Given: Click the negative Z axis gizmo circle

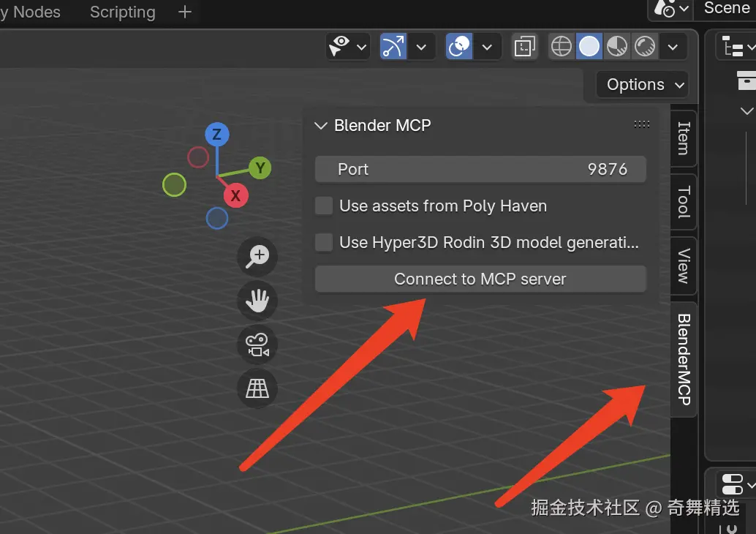Looking at the screenshot, I should [x=217, y=219].
